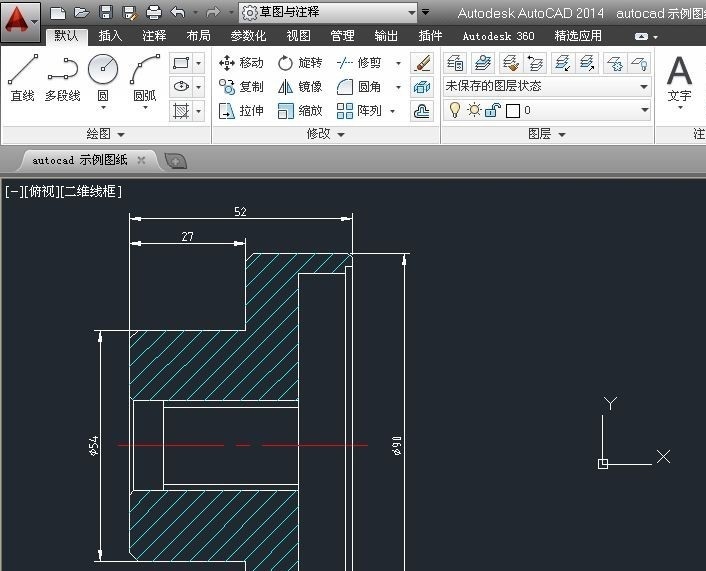The height and width of the screenshot is (571, 706).
Task: Activate the 阵列 array tool
Action: click(x=359, y=111)
